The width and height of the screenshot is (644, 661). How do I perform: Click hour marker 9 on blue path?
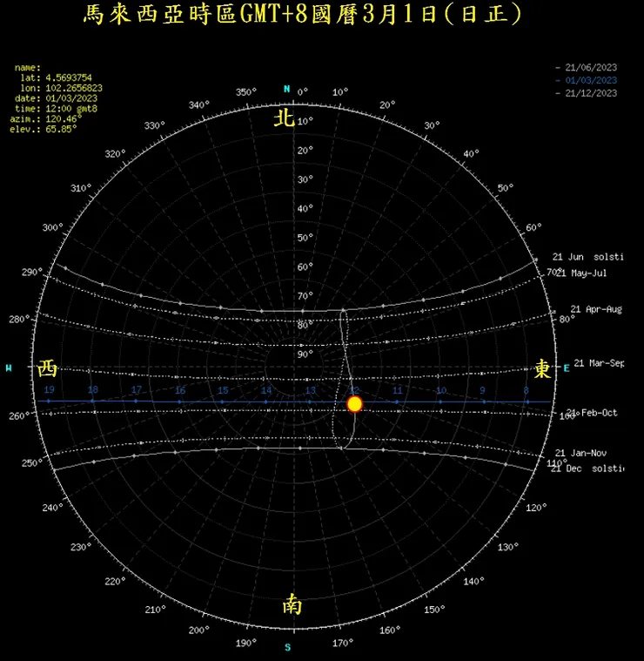483,390
